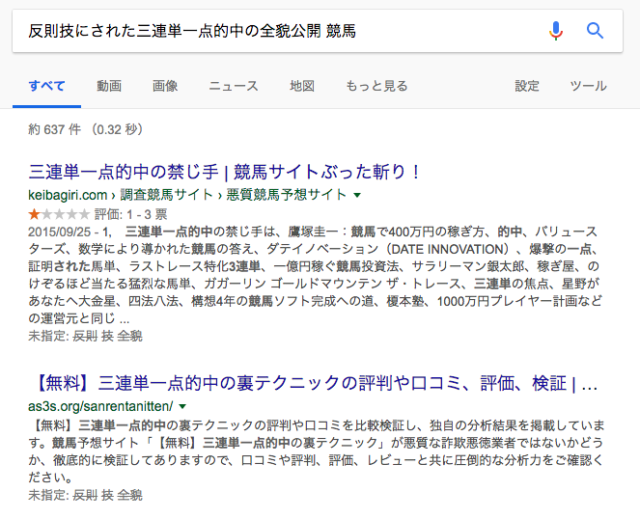The image size is (640, 519).
Task: Open the 地図 tab
Action: click(302, 86)
